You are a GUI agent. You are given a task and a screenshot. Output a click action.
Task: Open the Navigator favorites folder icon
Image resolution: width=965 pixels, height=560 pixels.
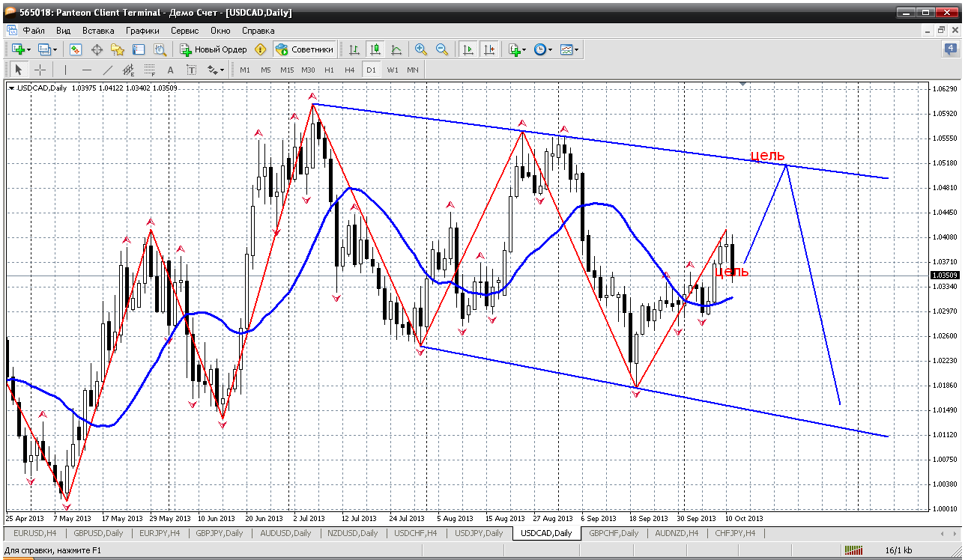[x=118, y=49]
